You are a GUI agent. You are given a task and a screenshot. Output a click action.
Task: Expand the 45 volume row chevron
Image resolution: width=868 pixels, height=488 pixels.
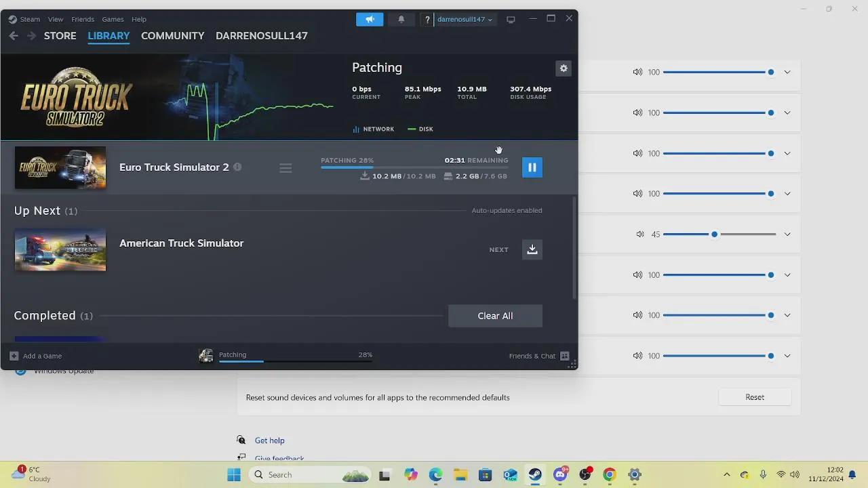tap(787, 234)
